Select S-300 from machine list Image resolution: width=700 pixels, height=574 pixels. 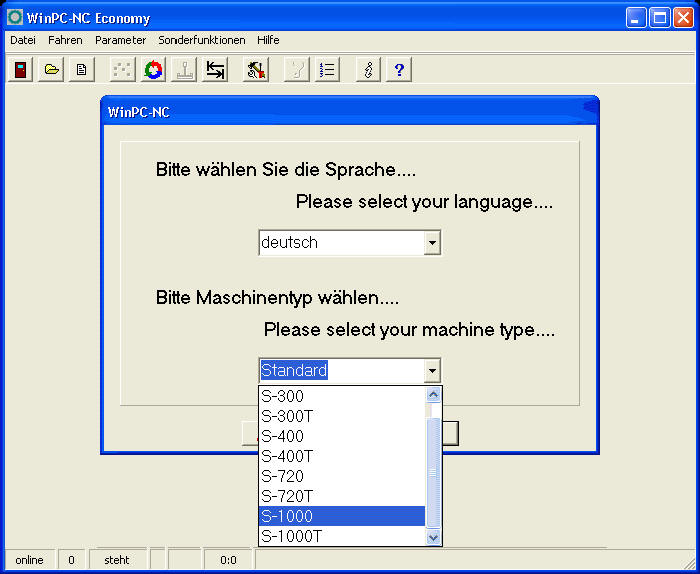pyautogui.click(x=342, y=396)
